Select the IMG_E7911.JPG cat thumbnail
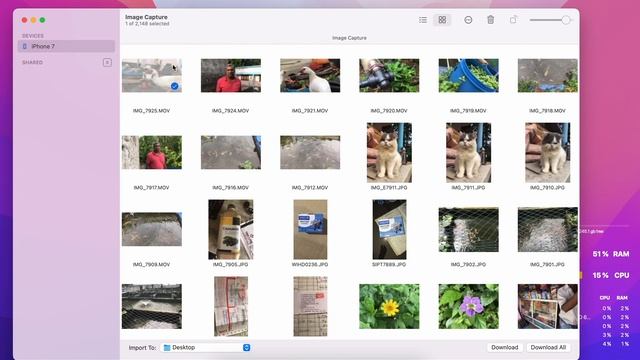The width and height of the screenshot is (640, 360). point(389,153)
